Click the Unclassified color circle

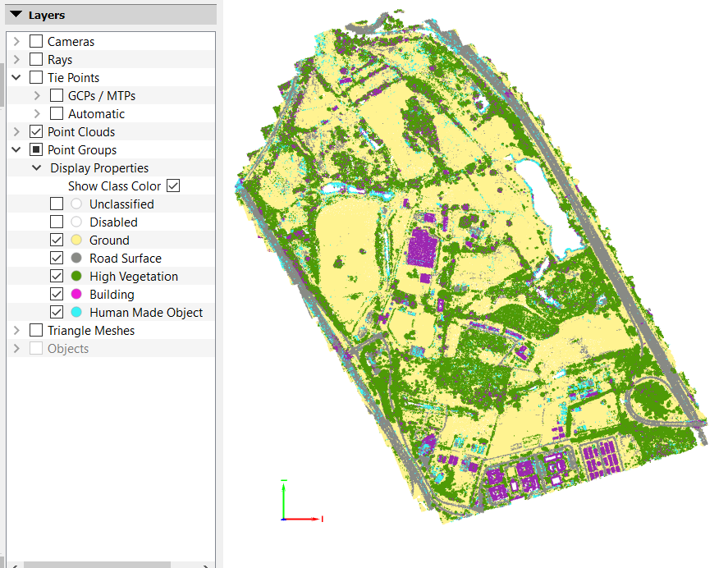coord(76,204)
